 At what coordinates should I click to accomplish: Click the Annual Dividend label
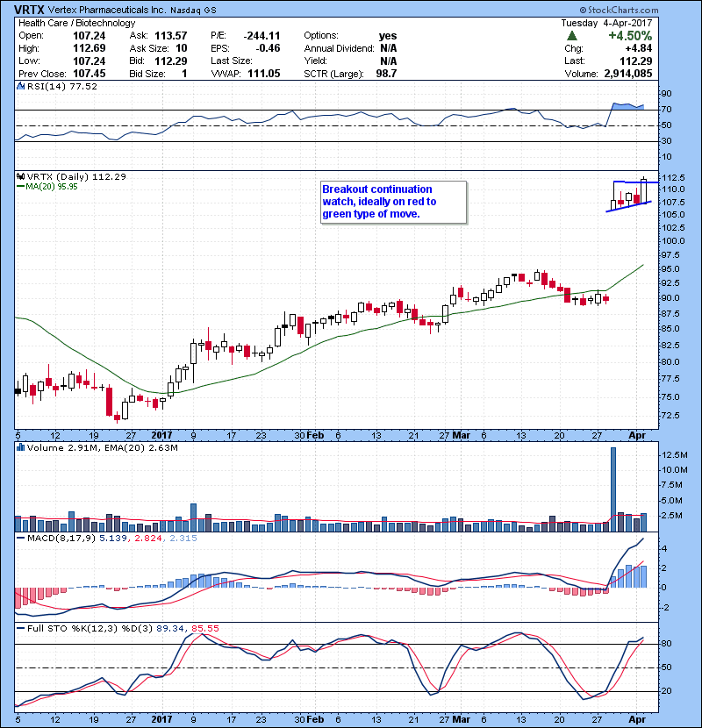point(339,48)
